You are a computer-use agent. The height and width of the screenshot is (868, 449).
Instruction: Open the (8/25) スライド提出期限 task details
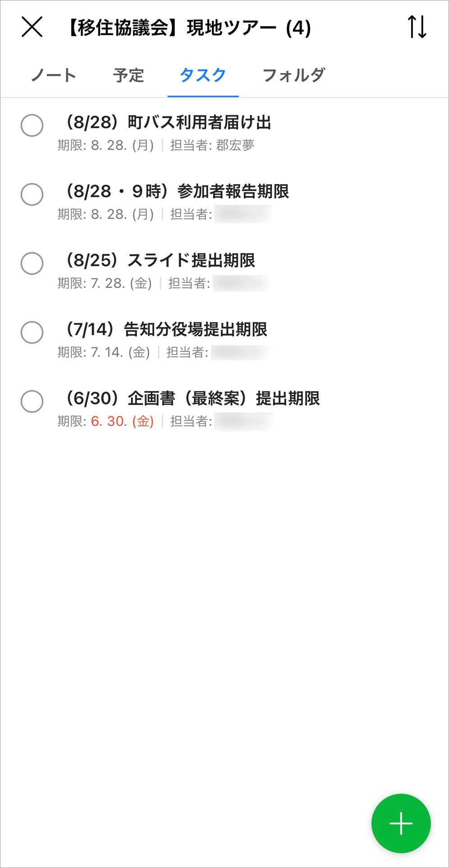160,261
